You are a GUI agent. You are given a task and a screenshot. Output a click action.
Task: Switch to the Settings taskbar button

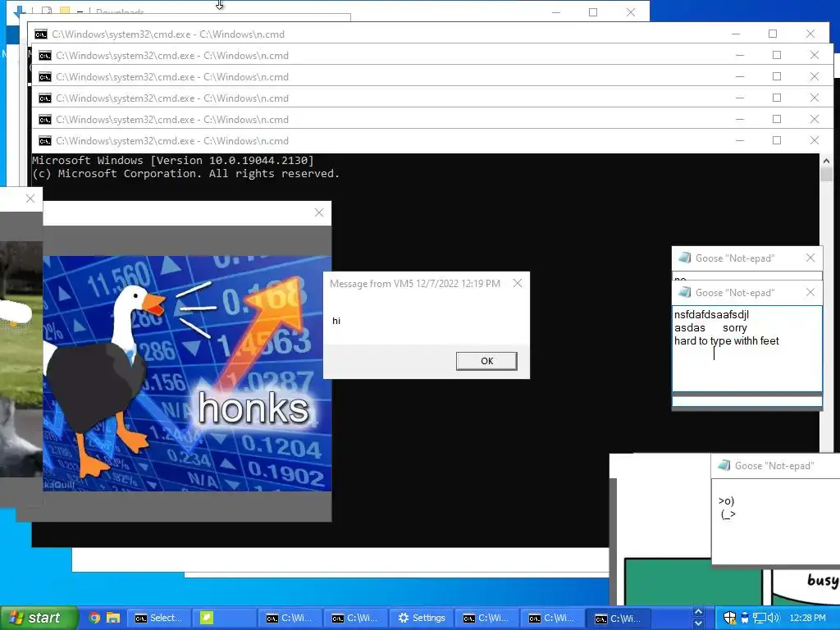tap(422, 618)
